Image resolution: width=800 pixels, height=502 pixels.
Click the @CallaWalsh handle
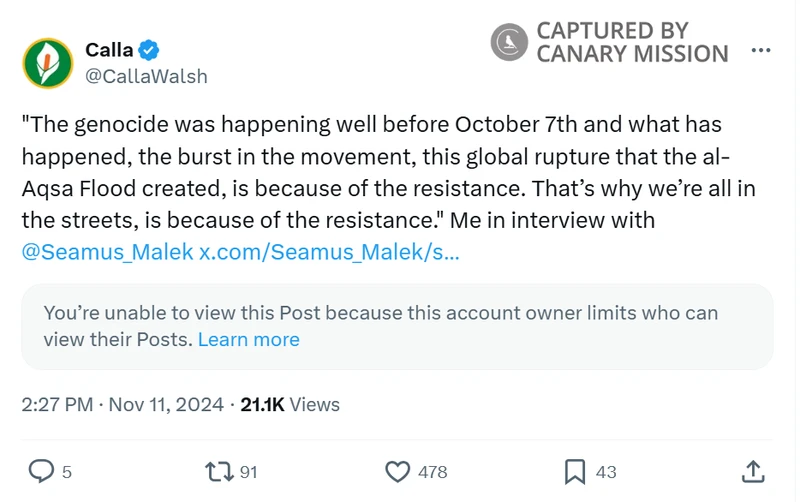point(146,76)
